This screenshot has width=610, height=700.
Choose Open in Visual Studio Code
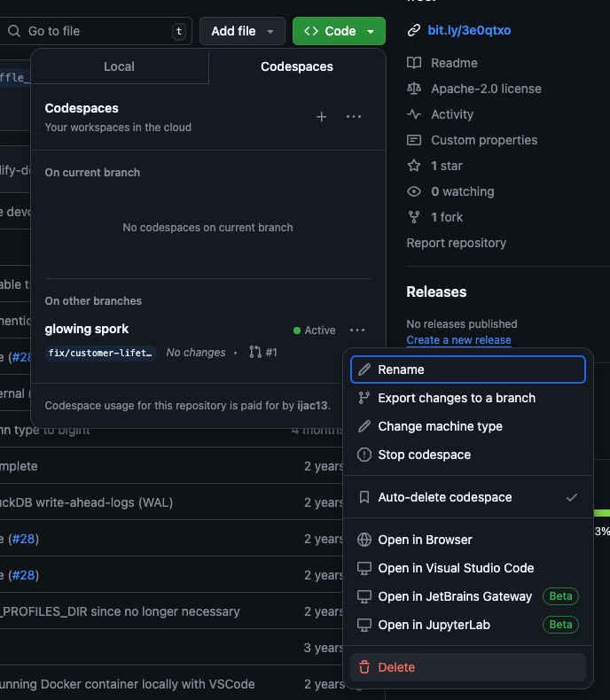coord(468,568)
